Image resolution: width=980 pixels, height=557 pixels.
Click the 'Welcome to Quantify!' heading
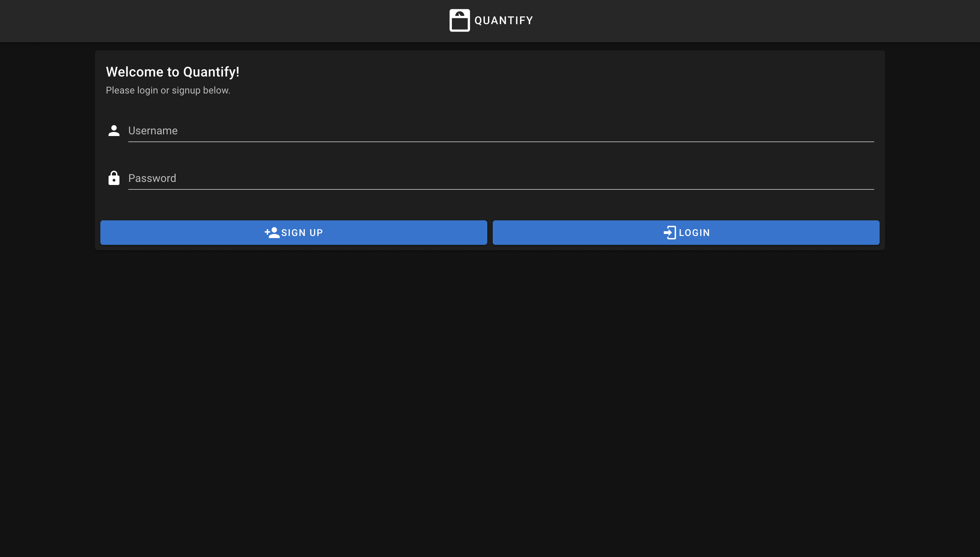pyautogui.click(x=172, y=72)
